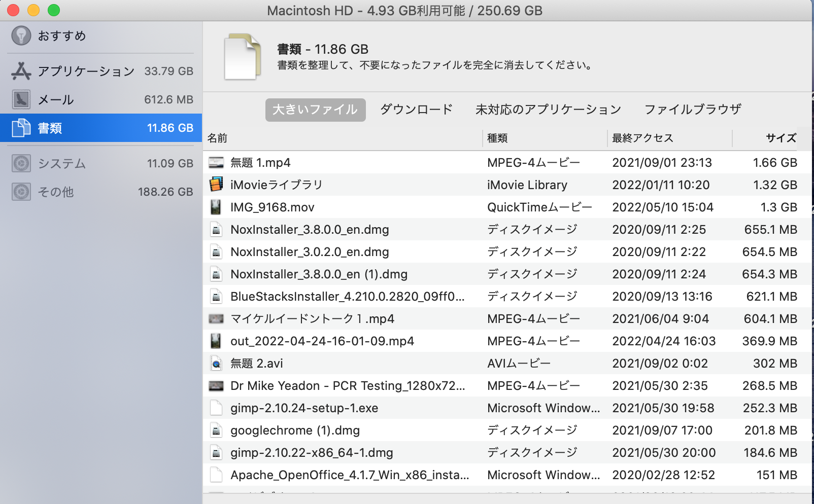814x504 pixels.
Task: Click the メール stamp icon
Action: (x=21, y=99)
